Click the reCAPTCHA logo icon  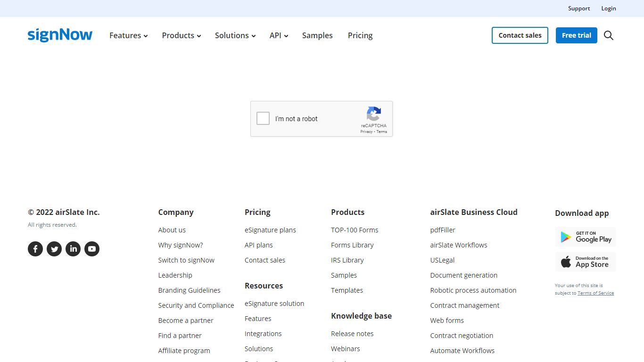click(x=374, y=114)
